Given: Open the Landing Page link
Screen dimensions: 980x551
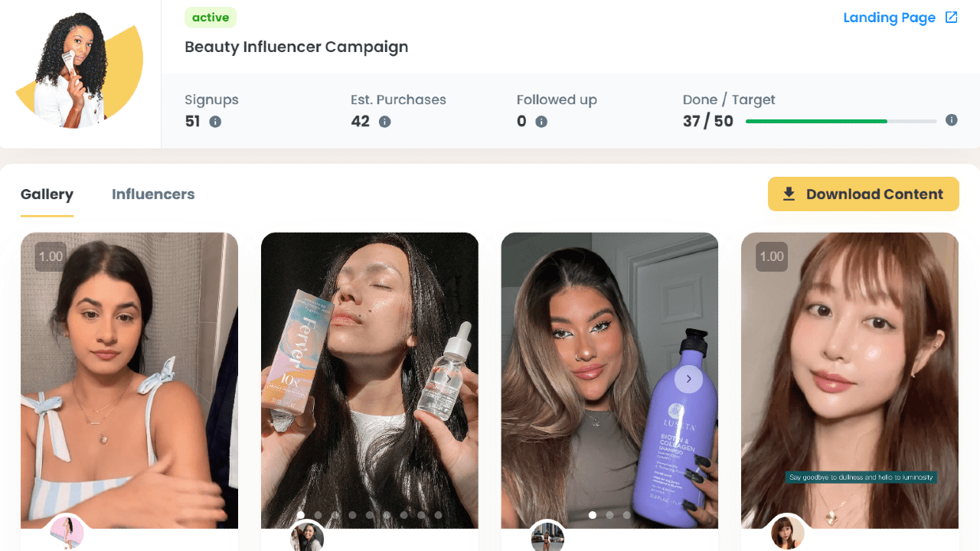Looking at the screenshot, I should click(889, 18).
